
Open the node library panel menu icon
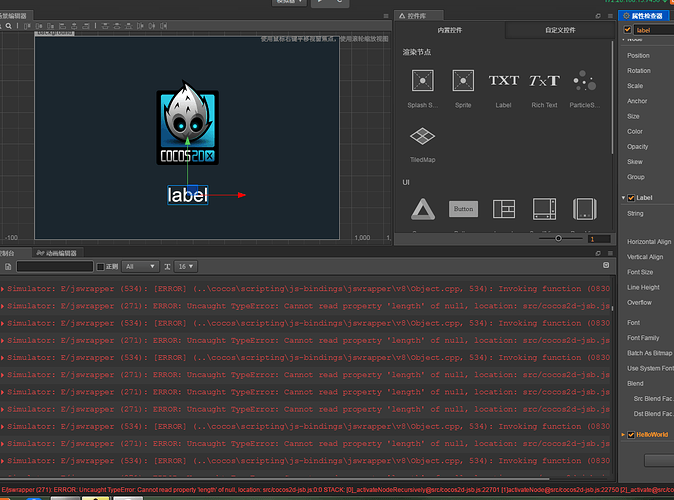coord(610,16)
